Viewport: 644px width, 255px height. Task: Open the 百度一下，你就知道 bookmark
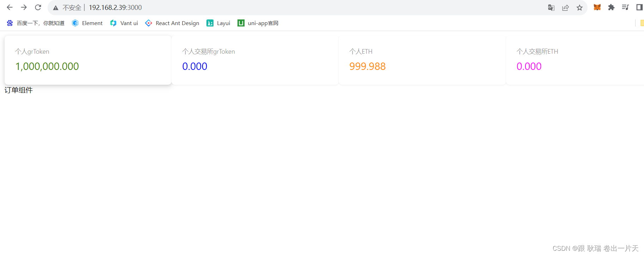click(41, 23)
